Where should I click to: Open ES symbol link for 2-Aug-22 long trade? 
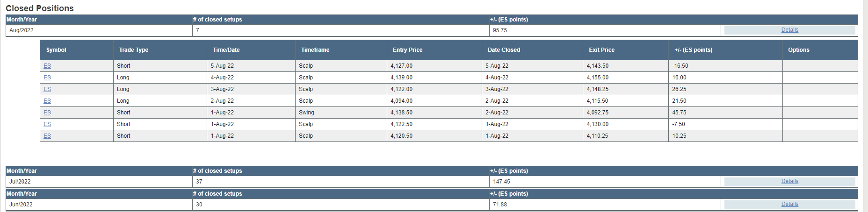tap(47, 101)
